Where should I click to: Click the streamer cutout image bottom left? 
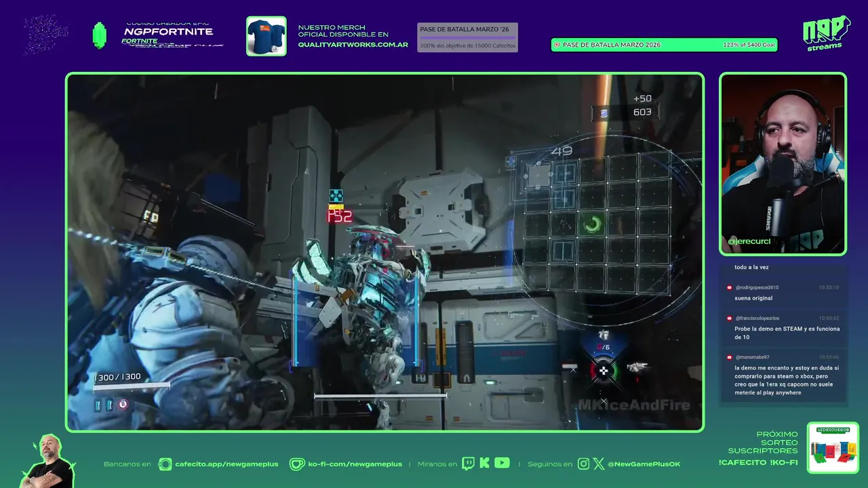pyautogui.click(x=47, y=461)
